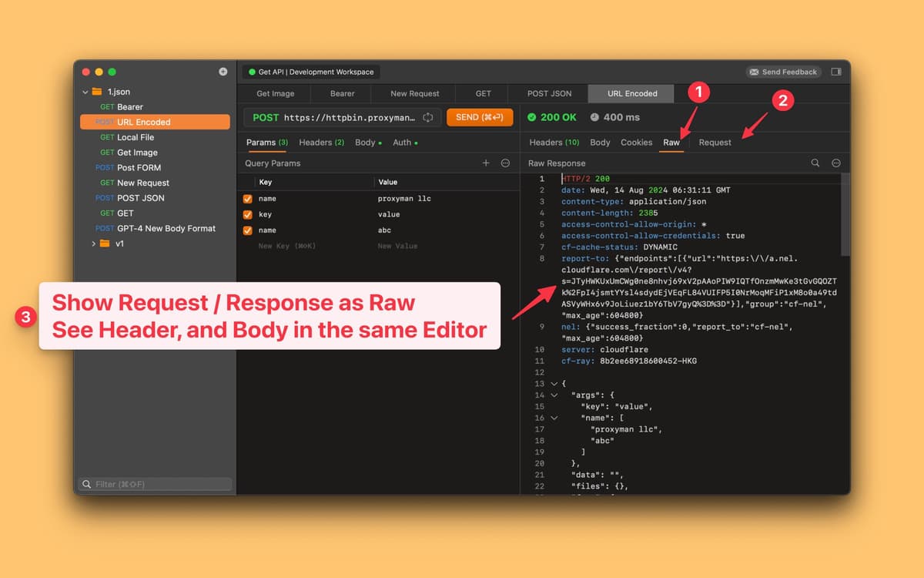Uncheck the 'proxyman llc' name param checkbox
Viewport: 924px width, 578px height.
(x=248, y=199)
